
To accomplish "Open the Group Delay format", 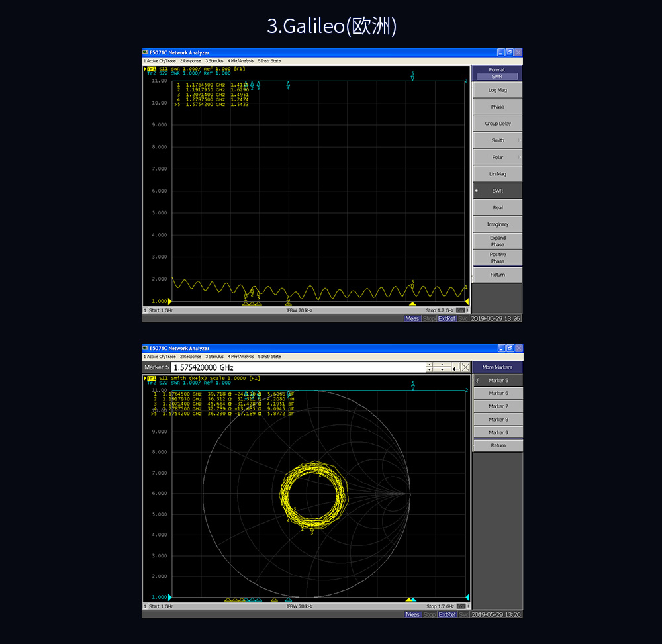I will pos(497,123).
